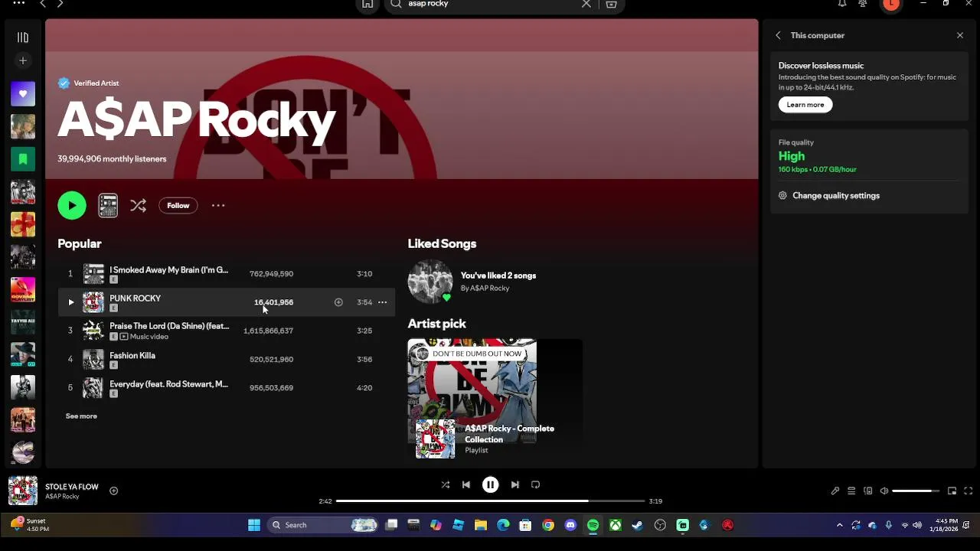Open Steam from the taskbar

637,525
